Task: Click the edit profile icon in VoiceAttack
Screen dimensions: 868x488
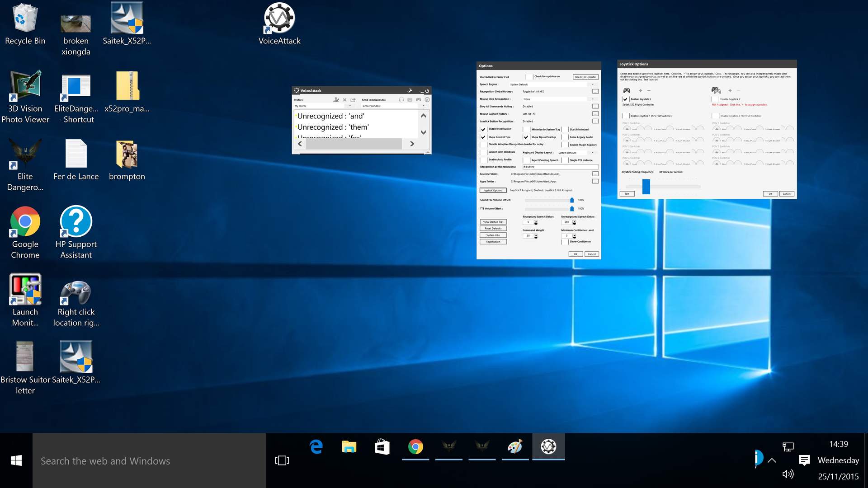Action: click(x=336, y=99)
